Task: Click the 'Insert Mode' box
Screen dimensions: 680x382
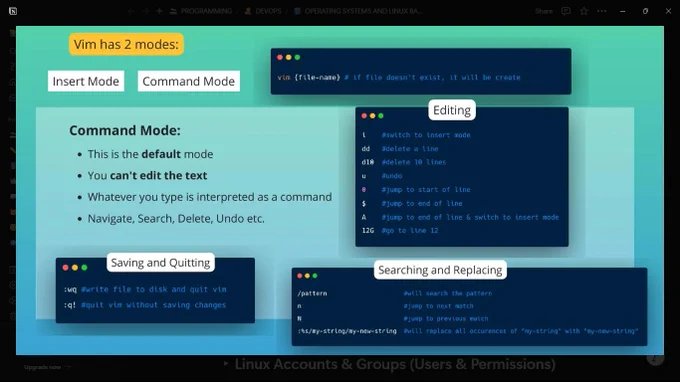Action: pos(86,81)
